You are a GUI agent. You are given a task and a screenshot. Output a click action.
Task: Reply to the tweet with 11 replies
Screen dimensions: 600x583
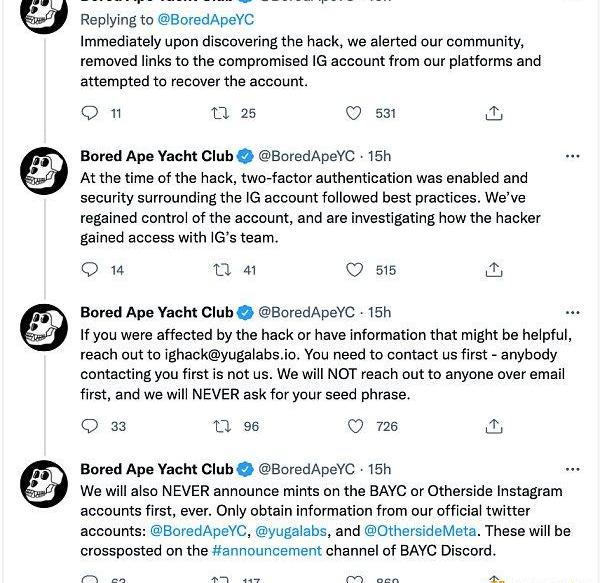pyautogui.click(x=90, y=114)
